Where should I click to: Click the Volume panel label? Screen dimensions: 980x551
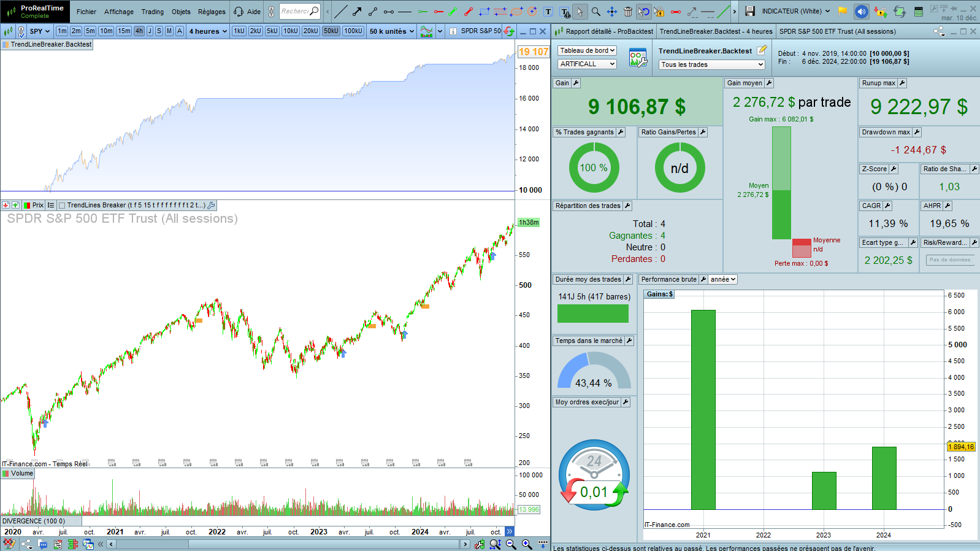pos(18,473)
